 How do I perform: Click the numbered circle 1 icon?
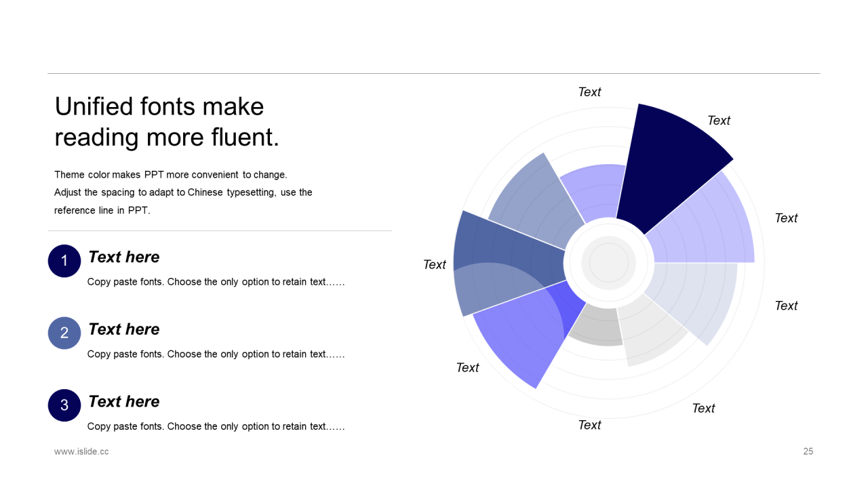point(64,261)
